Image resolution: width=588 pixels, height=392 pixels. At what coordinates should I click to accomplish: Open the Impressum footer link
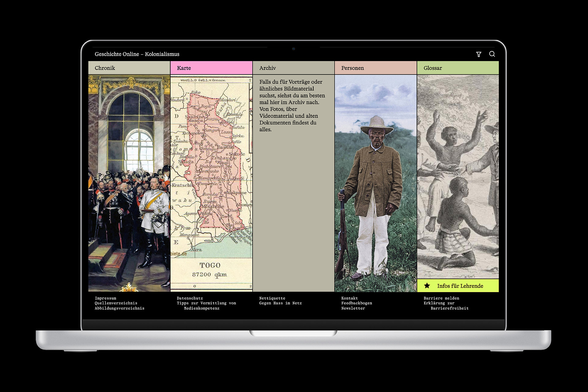point(105,298)
